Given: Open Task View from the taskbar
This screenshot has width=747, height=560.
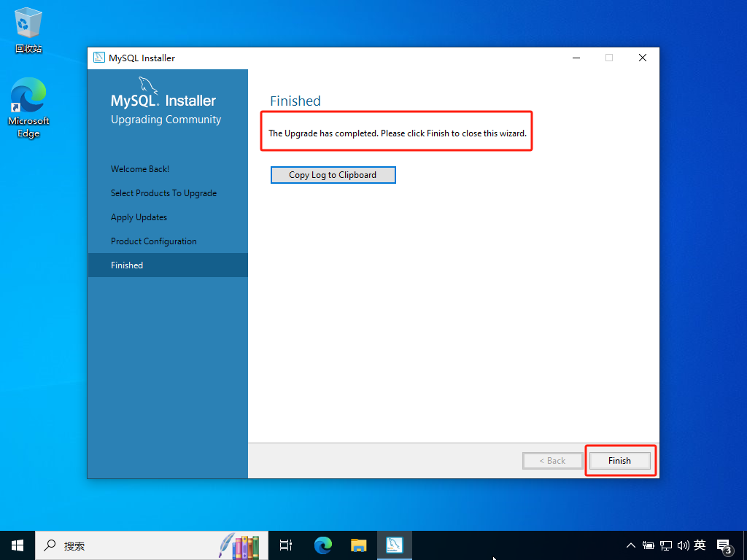Looking at the screenshot, I should [x=286, y=545].
